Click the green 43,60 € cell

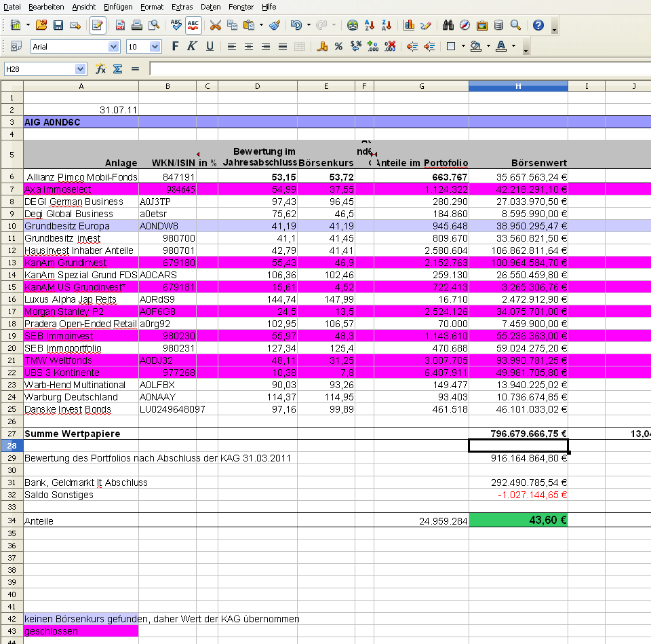point(518,520)
